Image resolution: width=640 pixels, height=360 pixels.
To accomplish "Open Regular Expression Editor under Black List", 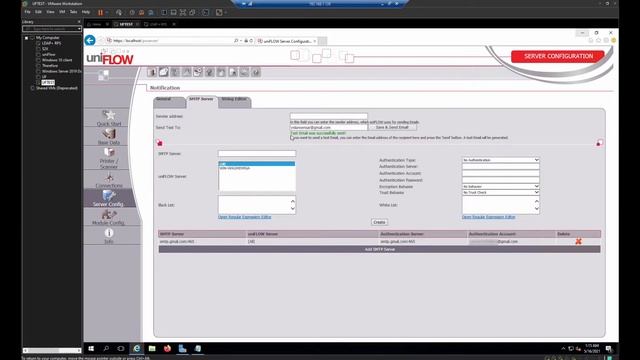I will click(x=244, y=217).
